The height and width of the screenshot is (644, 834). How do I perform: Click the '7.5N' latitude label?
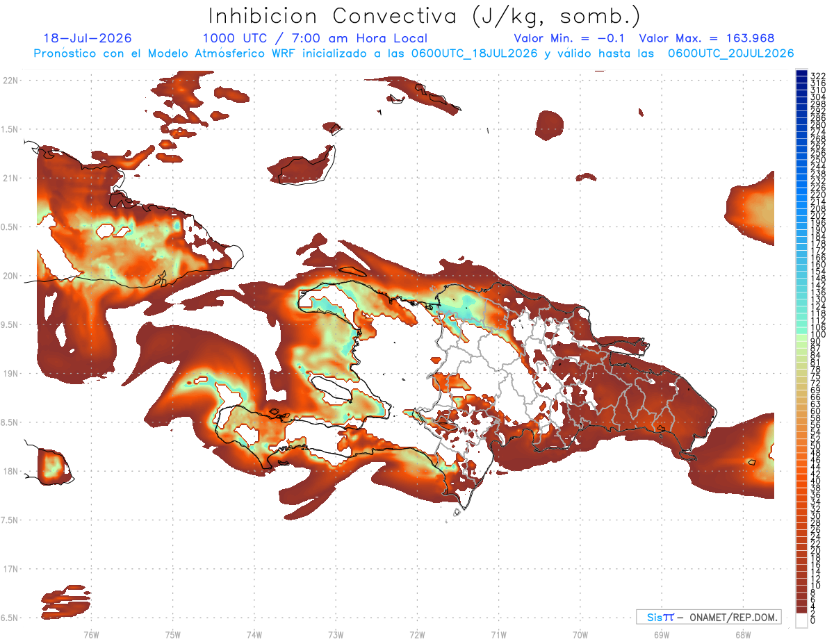pyautogui.click(x=10, y=520)
